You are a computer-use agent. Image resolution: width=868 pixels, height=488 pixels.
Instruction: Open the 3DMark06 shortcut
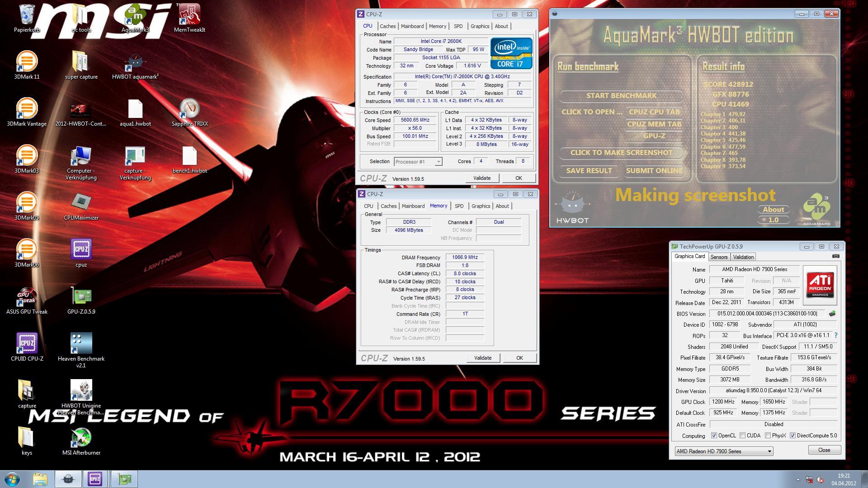pyautogui.click(x=27, y=253)
